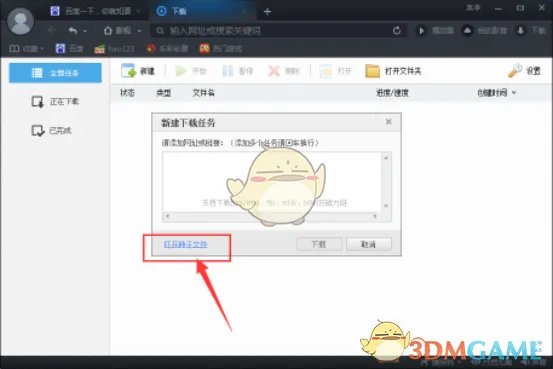Reload page with the refresh icon
Viewport: 553px width, 369px height.
click(x=397, y=31)
